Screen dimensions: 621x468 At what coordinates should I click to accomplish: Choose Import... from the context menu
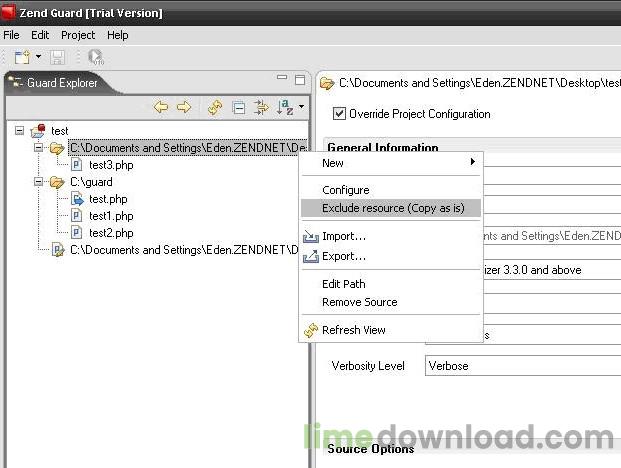(x=391, y=236)
